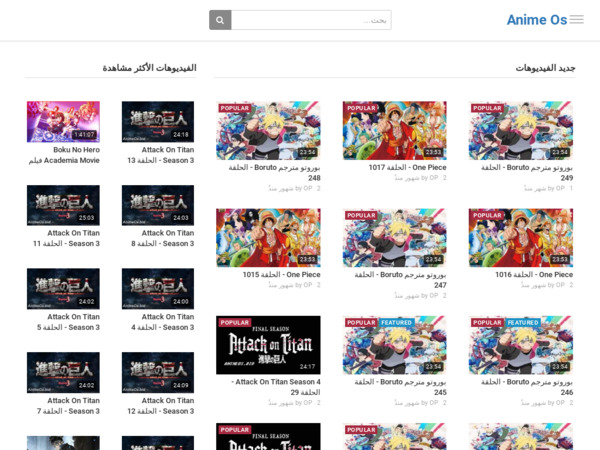
Task: Open Attack On Titan Season 3 episode 5 thumbnail
Action: tap(63, 289)
